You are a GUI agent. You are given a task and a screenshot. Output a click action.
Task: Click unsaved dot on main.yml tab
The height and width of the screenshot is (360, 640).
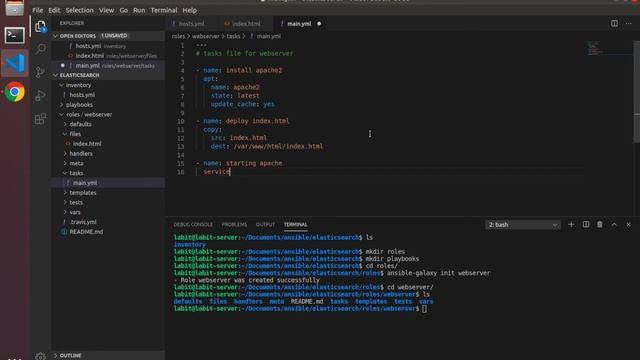pos(319,24)
